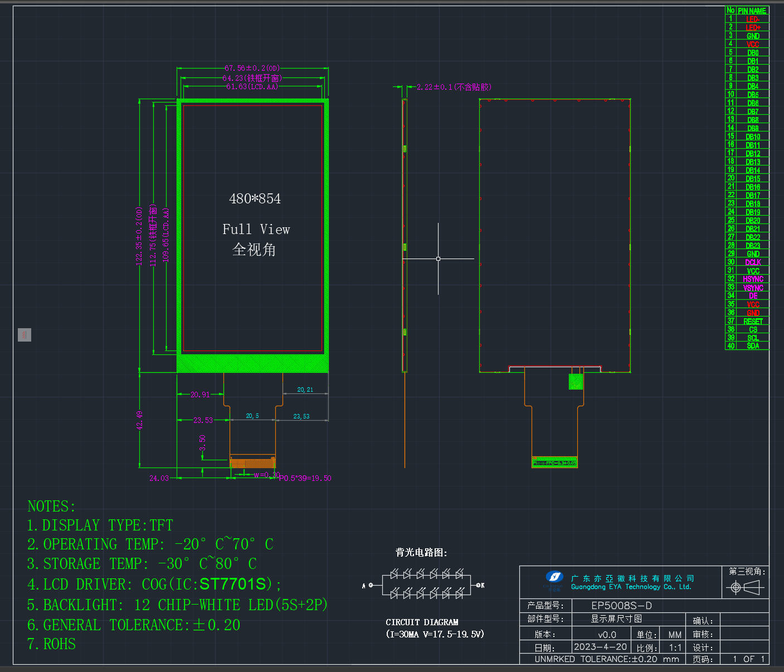Click the LCD driver ST7701S note
784x672 pixels.
click(x=154, y=584)
